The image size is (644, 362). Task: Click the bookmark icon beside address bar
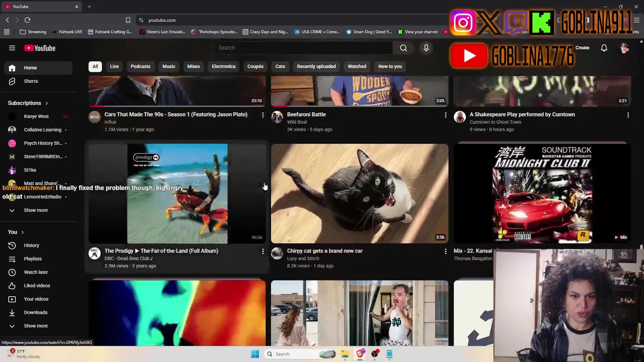tap(128, 20)
